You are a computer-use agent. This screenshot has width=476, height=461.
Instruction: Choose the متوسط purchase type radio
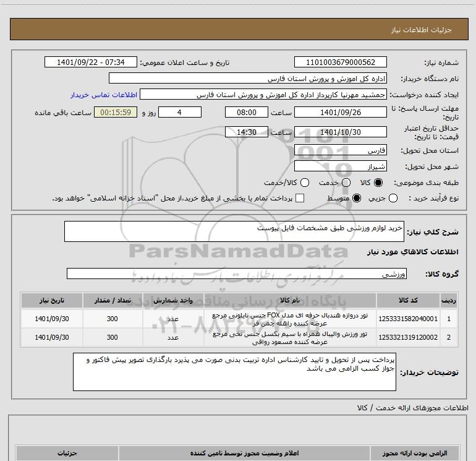point(357,198)
